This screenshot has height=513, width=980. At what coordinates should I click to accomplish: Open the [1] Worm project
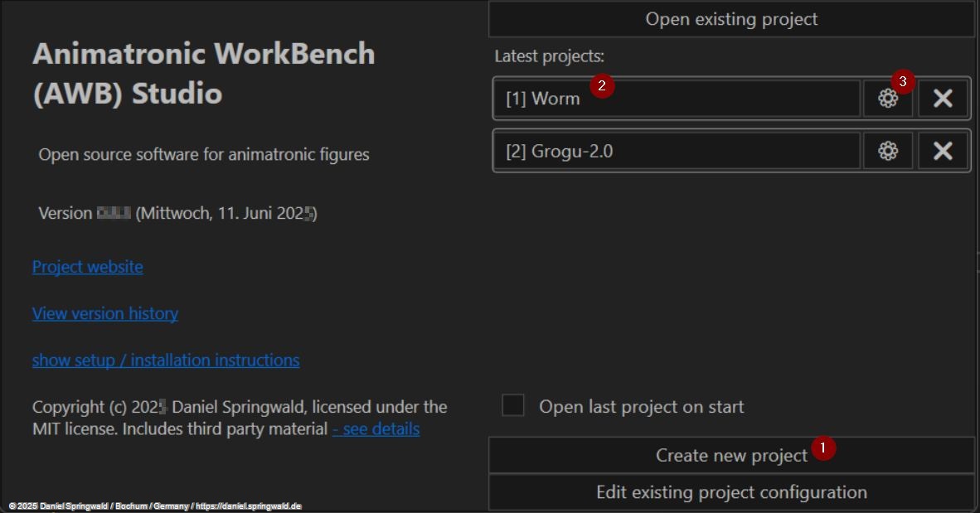tap(676, 99)
